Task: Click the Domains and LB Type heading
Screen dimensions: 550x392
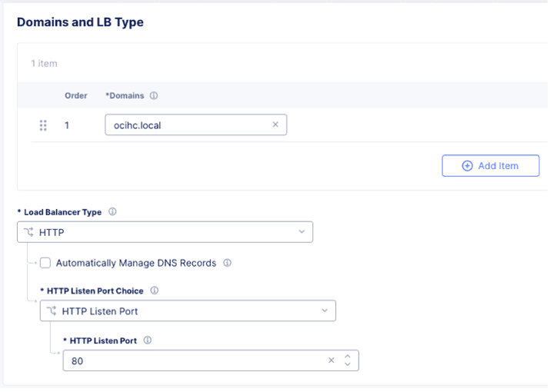Action: point(80,22)
